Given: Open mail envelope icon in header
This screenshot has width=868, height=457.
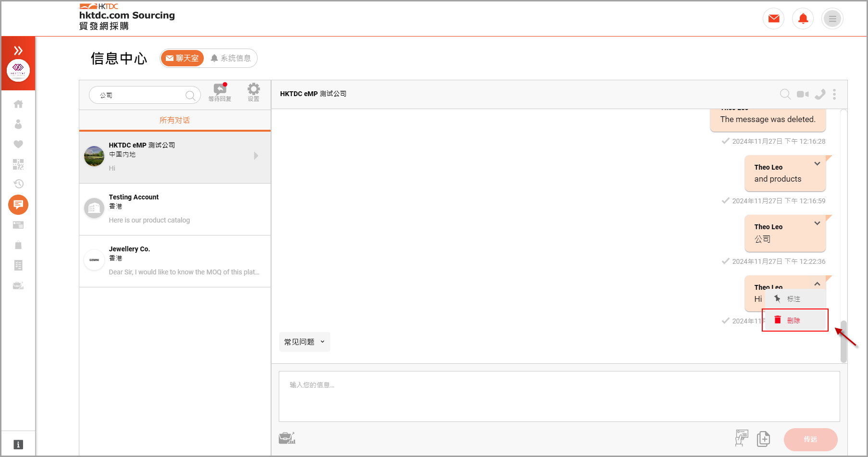Looking at the screenshot, I should click(x=774, y=19).
